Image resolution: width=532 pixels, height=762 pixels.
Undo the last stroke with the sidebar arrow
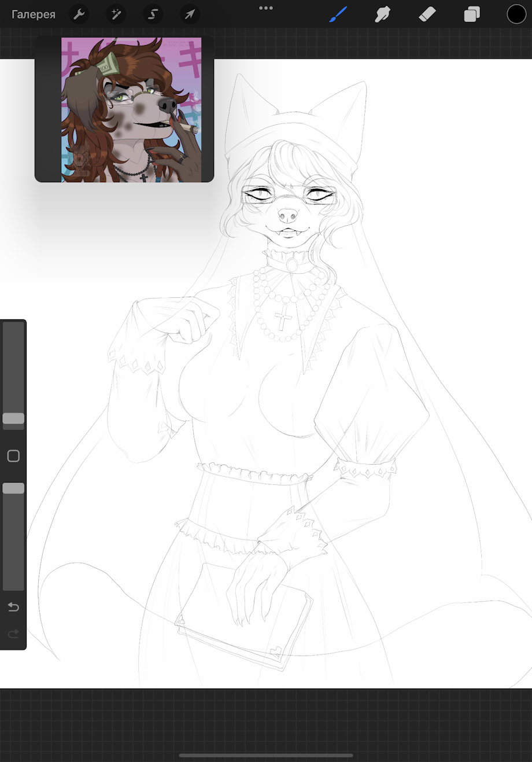coord(13,606)
